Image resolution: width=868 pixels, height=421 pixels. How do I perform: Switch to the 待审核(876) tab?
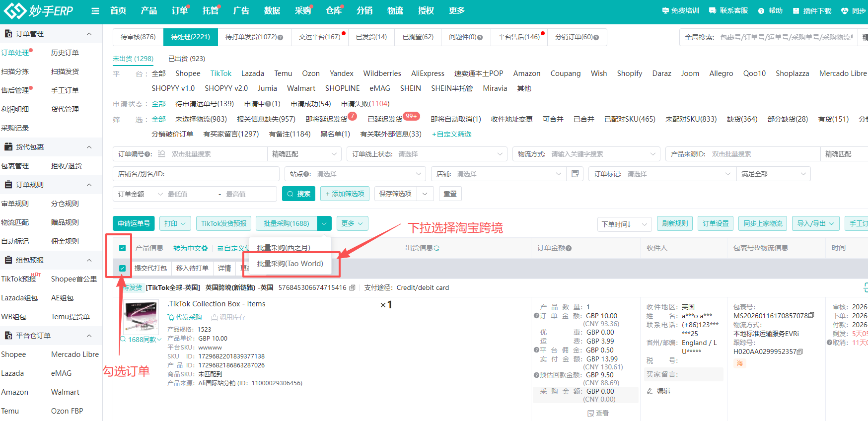[138, 37]
